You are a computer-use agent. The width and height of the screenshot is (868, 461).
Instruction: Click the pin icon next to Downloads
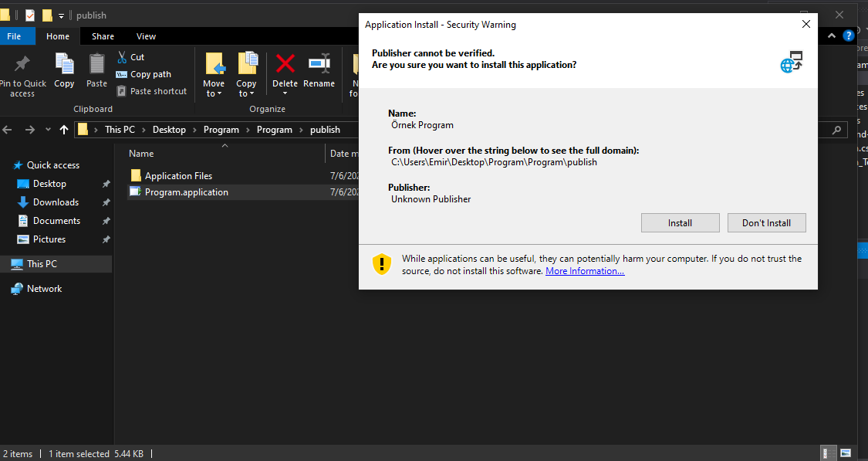[106, 202]
